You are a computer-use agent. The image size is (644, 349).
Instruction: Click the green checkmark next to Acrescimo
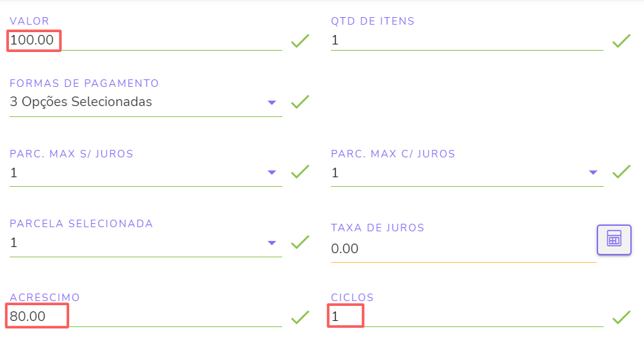point(300,317)
